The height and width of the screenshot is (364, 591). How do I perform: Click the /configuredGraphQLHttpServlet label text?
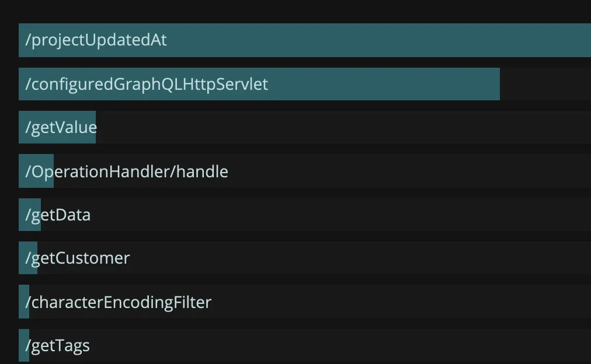147,85
